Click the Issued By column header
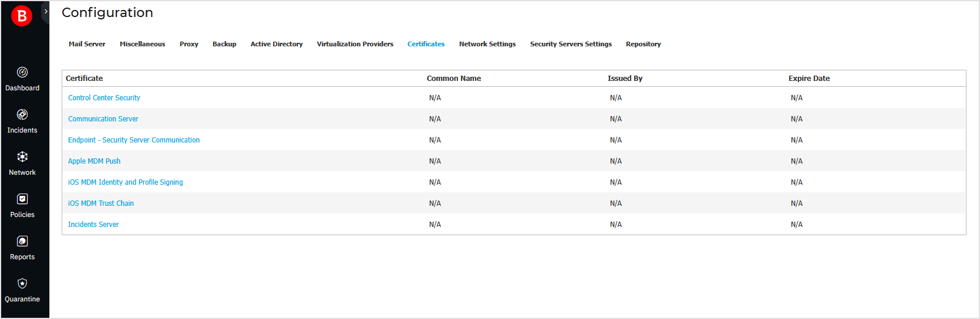The width and height of the screenshot is (980, 319). (x=625, y=79)
